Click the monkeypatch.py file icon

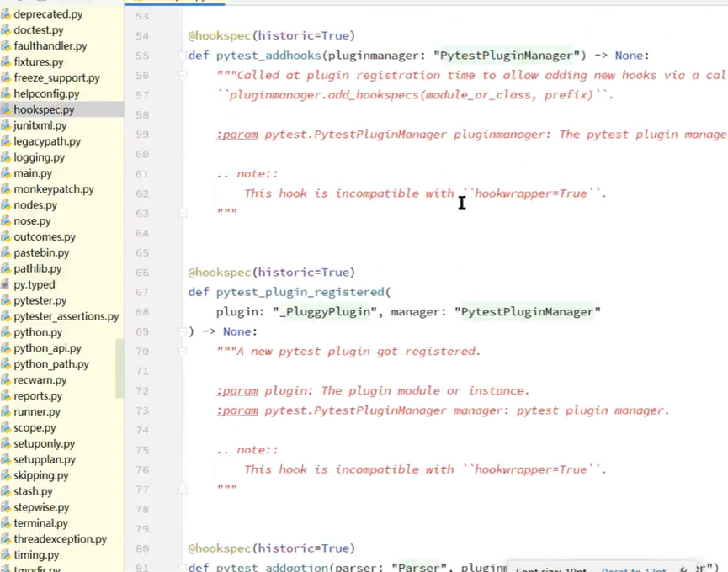6,189
